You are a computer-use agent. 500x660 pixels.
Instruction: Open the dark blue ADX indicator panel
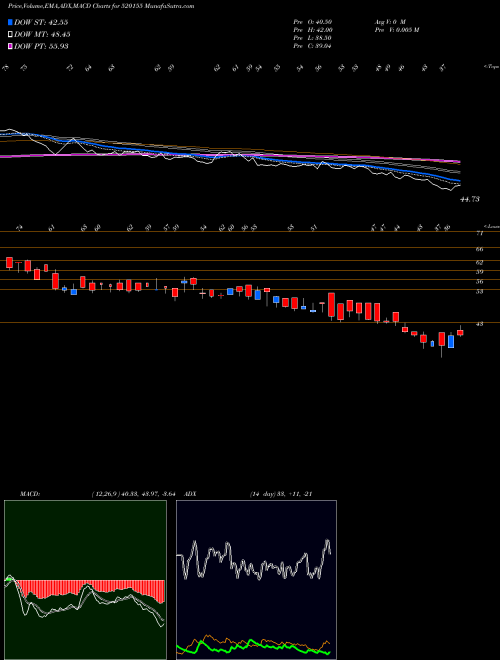pos(256,580)
